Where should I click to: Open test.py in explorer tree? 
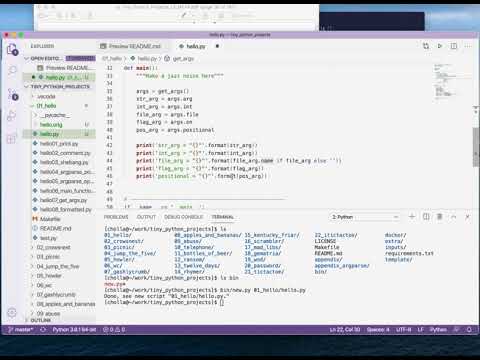(x=48, y=238)
